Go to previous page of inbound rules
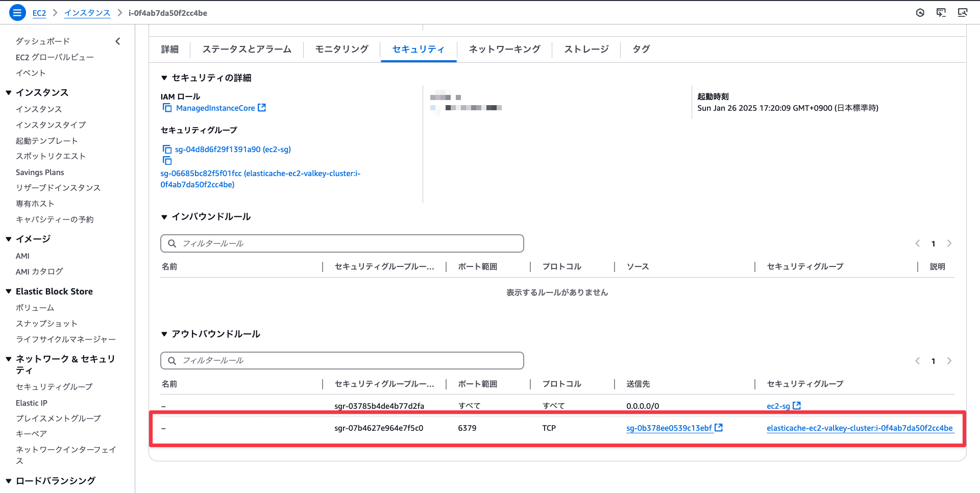The height and width of the screenshot is (493, 980). pyautogui.click(x=918, y=243)
